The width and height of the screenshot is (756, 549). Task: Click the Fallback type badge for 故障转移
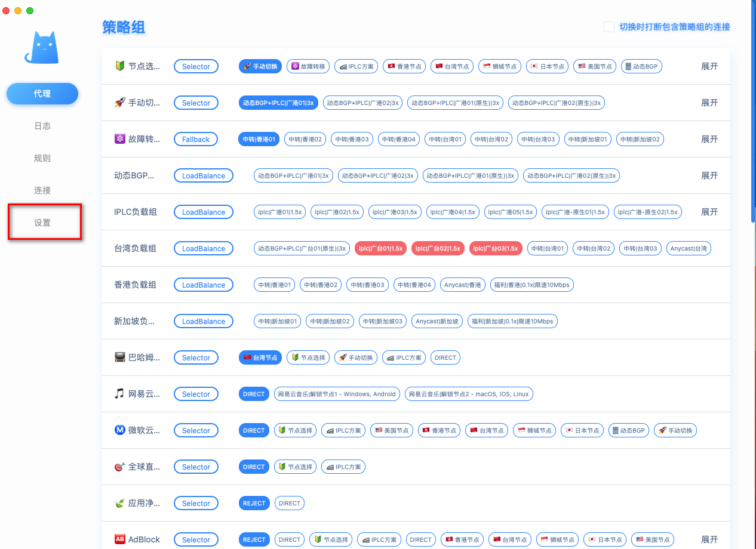point(196,139)
